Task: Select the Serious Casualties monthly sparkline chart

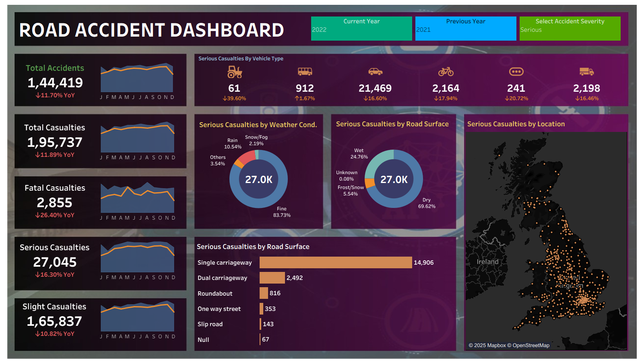Action: (137, 257)
